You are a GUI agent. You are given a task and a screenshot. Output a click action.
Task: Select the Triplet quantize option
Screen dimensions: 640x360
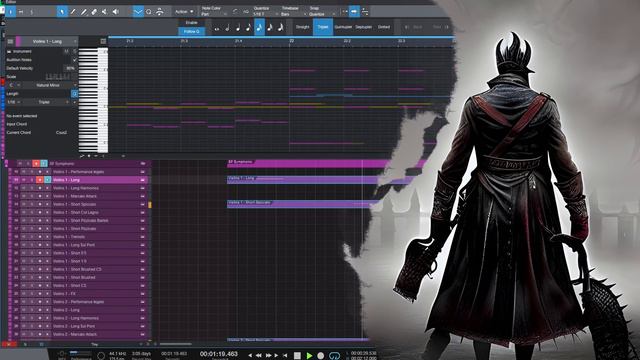coord(322,27)
